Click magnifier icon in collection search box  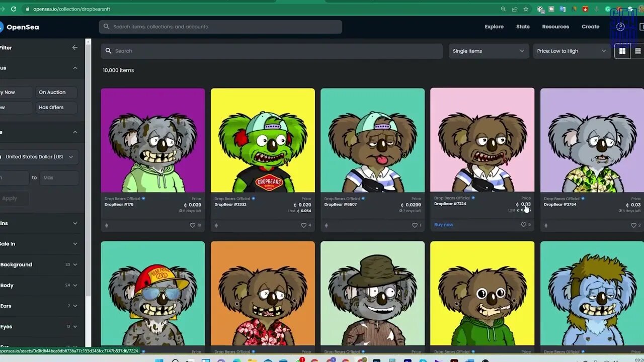(x=108, y=51)
